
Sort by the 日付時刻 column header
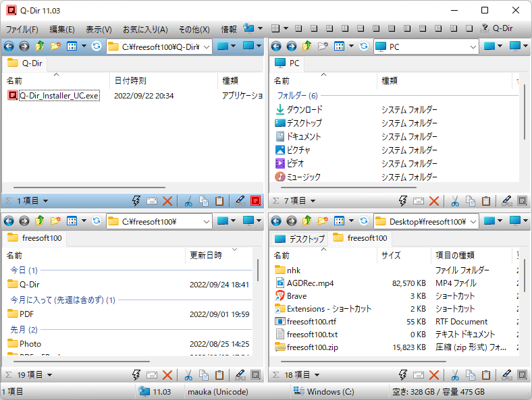point(130,80)
